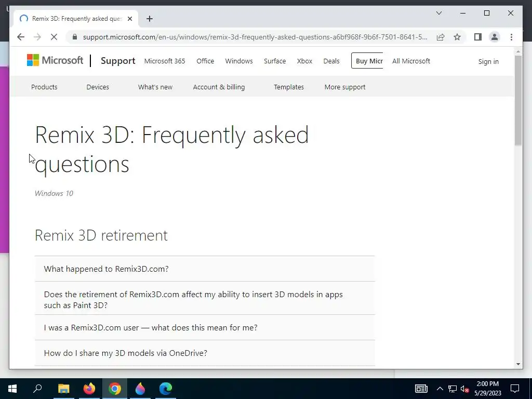The width and height of the screenshot is (532, 399).
Task: Click Chrome taskbar icon
Action: click(x=115, y=389)
